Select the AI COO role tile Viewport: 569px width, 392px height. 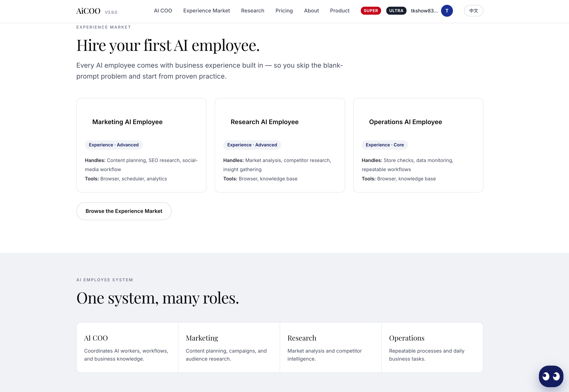[127, 348]
